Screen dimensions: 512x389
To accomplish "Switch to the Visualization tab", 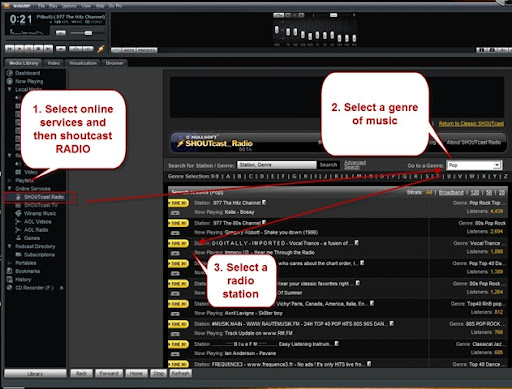I will coord(83,63).
